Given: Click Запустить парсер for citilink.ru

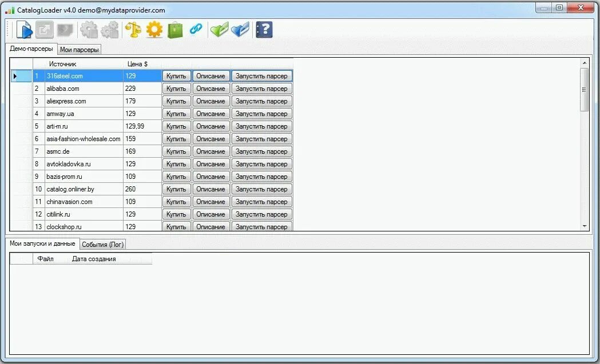Looking at the screenshot, I should pos(262,214).
